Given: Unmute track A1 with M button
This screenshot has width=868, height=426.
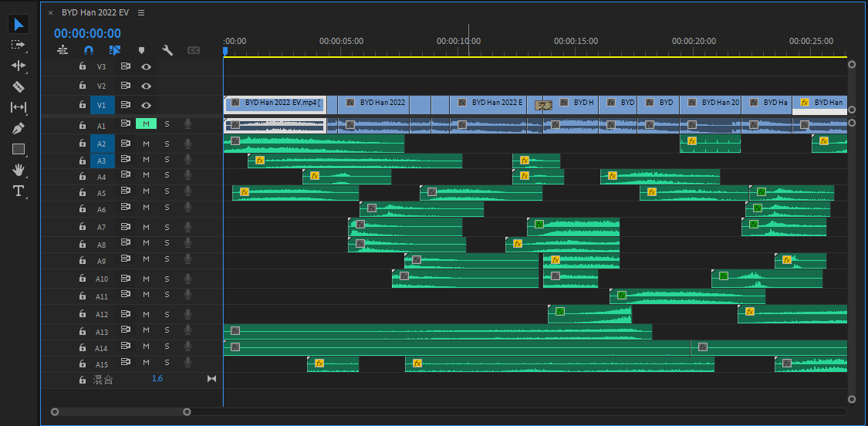Looking at the screenshot, I should coord(146,124).
